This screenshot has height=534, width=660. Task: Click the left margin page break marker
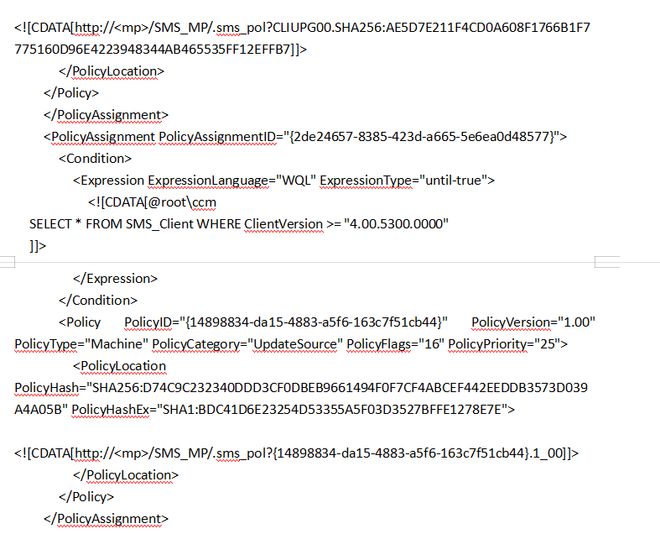[7, 262]
